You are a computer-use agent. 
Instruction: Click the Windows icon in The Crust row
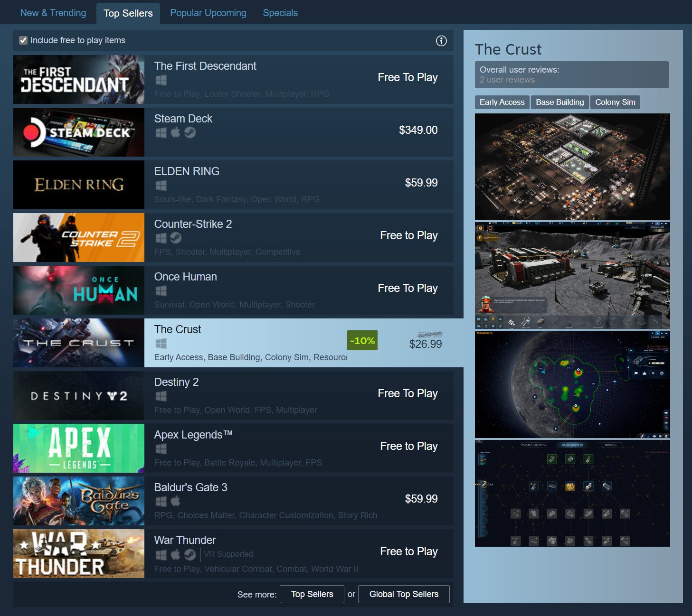(x=161, y=343)
